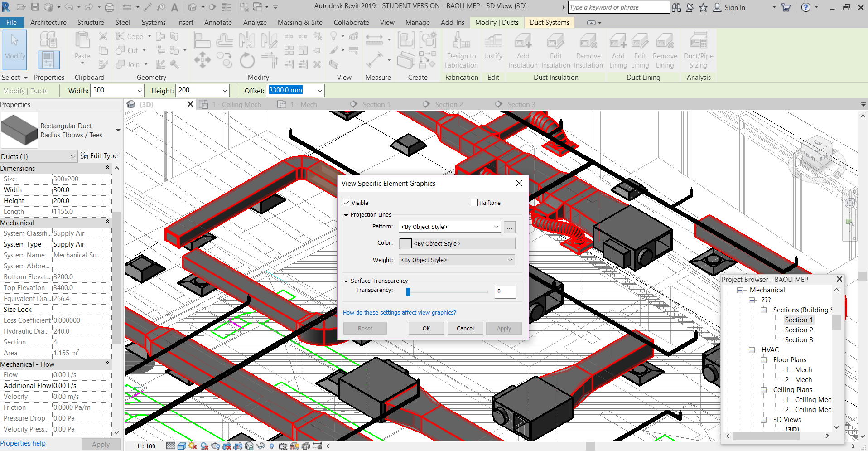
Task: Switch to the Duct Systems ribbon tab
Action: coord(549,22)
